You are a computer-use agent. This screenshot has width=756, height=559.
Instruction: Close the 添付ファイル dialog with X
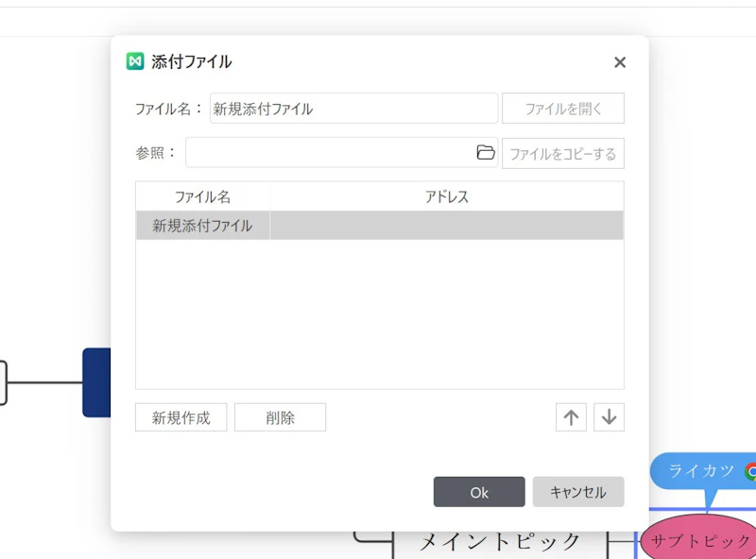[x=620, y=62]
